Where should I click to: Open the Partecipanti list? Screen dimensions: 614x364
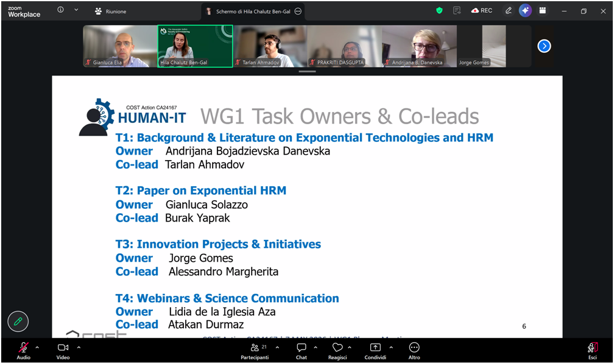[255, 351]
